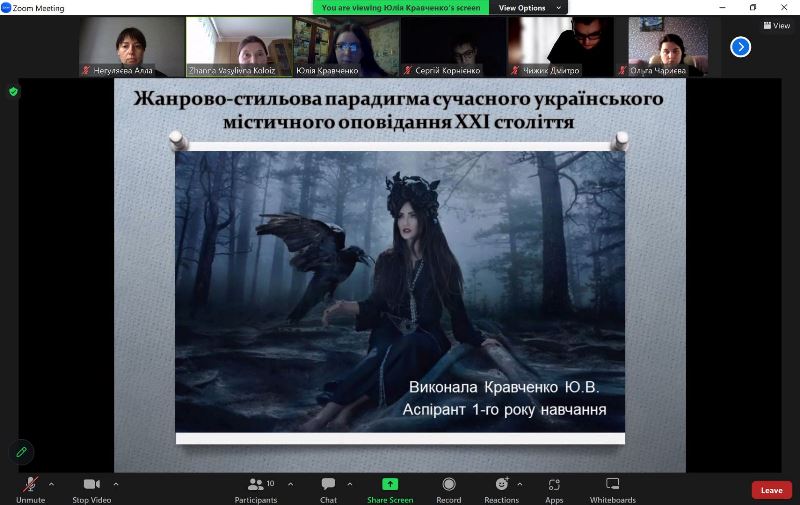Image resolution: width=800 pixels, height=505 pixels.
Task: Open the Reactions picker
Action: click(501, 488)
